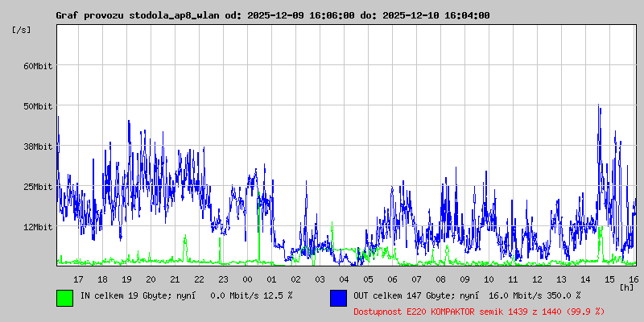Click the start timestamp '2025-12-09 16:06:00'
644x322 pixels.
tap(301, 15)
